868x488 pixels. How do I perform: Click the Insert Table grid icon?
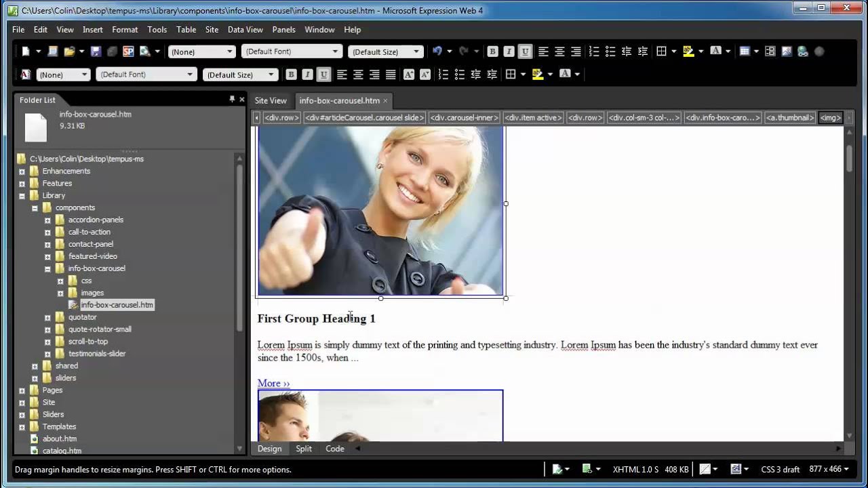[x=745, y=52]
